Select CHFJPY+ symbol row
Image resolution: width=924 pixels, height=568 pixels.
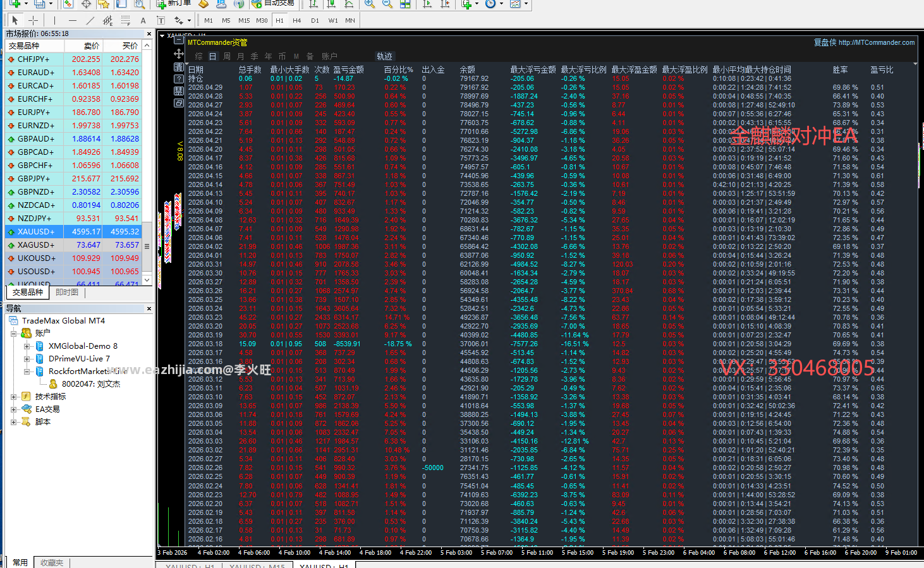point(73,59)
